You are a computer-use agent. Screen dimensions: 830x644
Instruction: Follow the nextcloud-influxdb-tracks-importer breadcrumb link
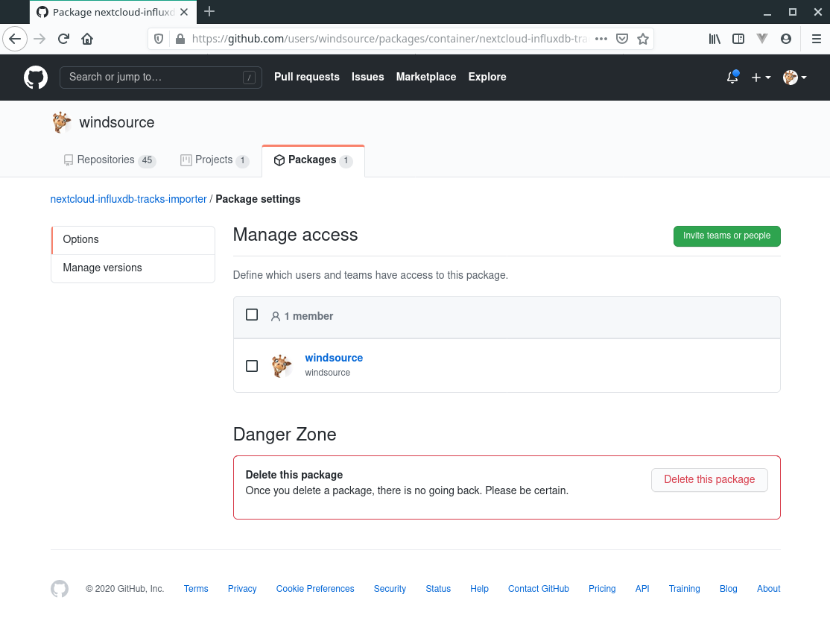coord(128,199)
